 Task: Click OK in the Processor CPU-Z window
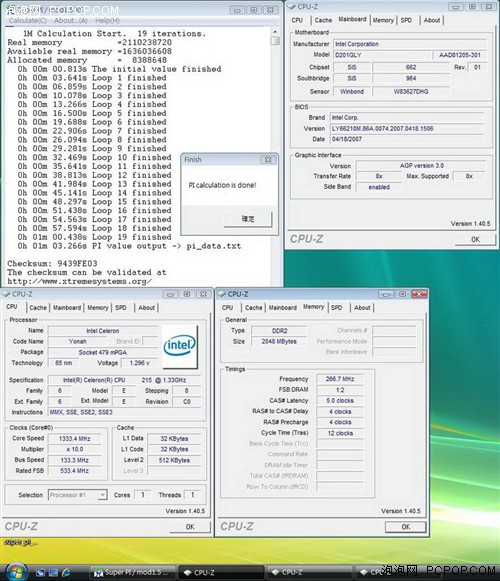point(190,527)
